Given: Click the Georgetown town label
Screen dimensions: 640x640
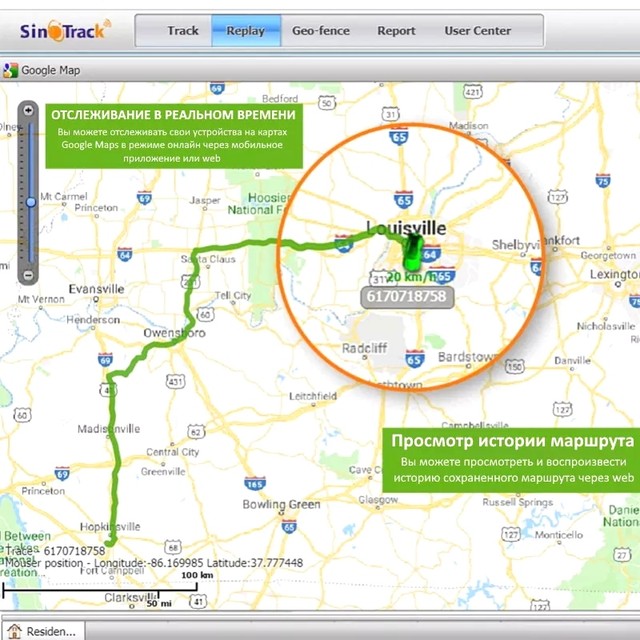Looking at the screenshot, I should [x=608, y=256].
